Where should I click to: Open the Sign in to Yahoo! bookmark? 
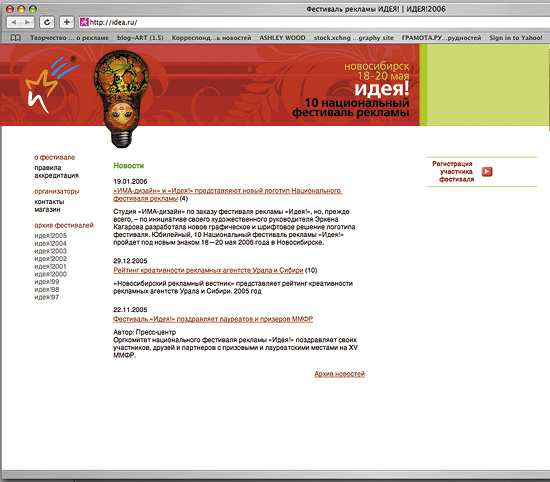click(x=516, y=38)
